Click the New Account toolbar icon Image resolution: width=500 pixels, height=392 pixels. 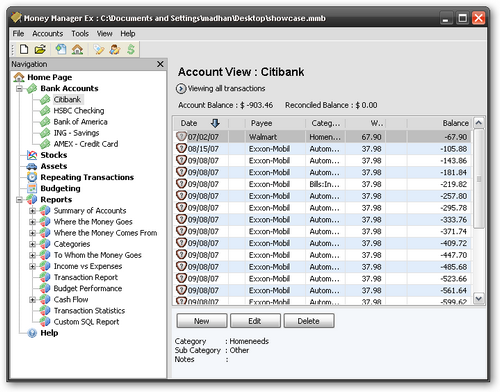(61, 49)
